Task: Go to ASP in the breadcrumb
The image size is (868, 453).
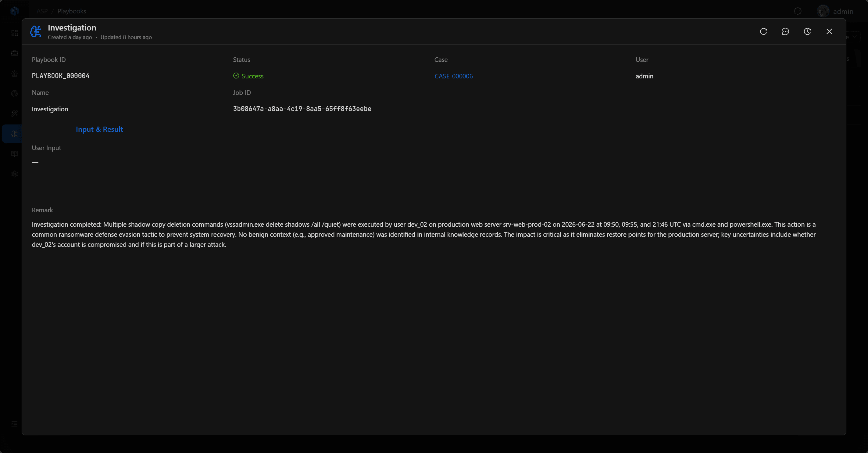Action: tap(42, 11)
